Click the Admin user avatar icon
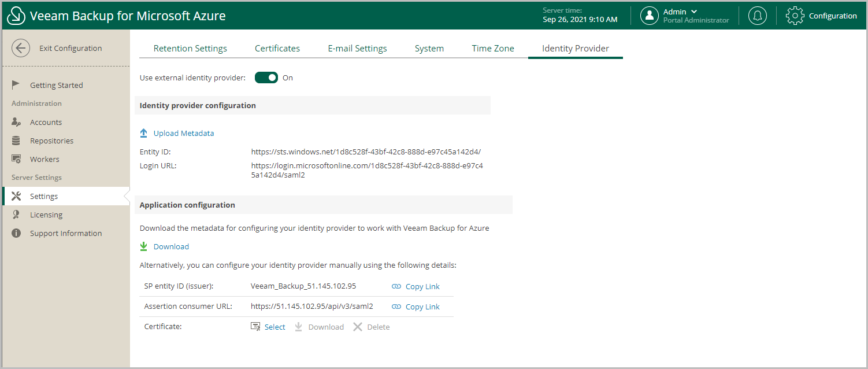The height and width of the screenshot is (369, 868). click(x=650, y=16)
